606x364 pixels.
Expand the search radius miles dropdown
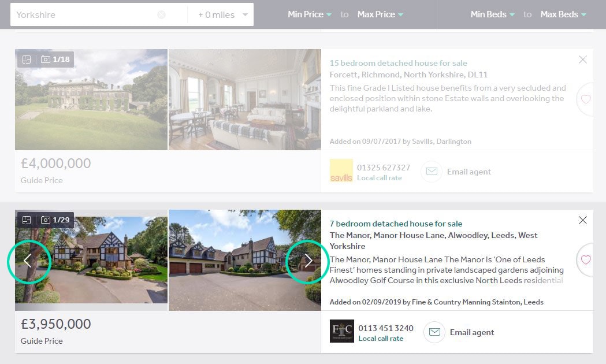[221, 14]
